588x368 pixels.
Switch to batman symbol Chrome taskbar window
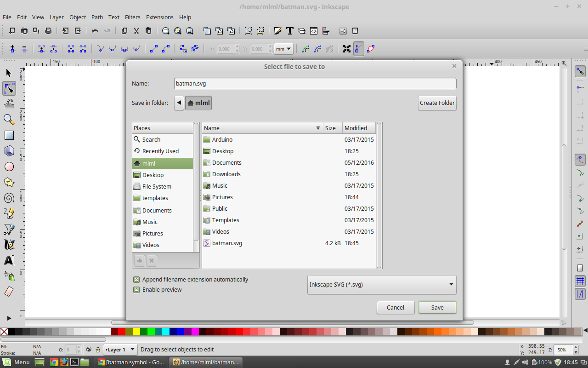coord(131,362)
